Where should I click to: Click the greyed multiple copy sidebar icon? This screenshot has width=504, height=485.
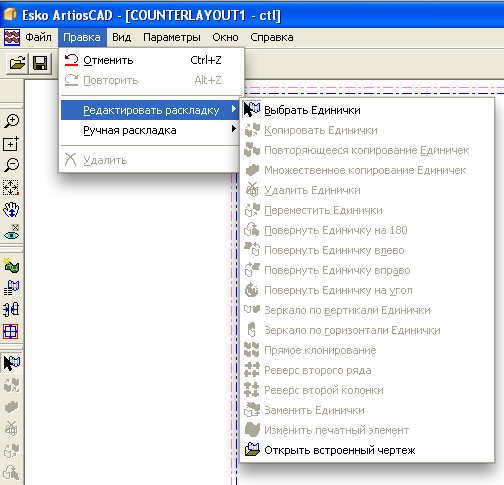(x=11, y=407)
